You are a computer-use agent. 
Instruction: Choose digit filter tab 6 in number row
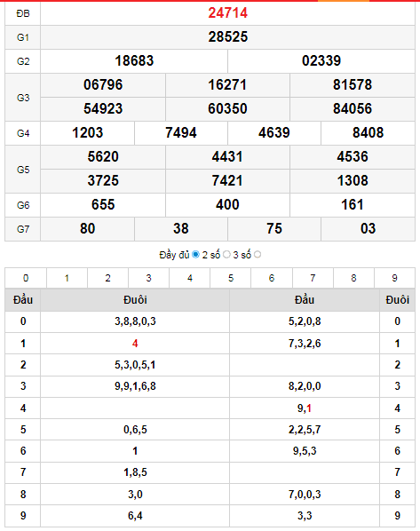pyautogui.click(x=272, y=278)
